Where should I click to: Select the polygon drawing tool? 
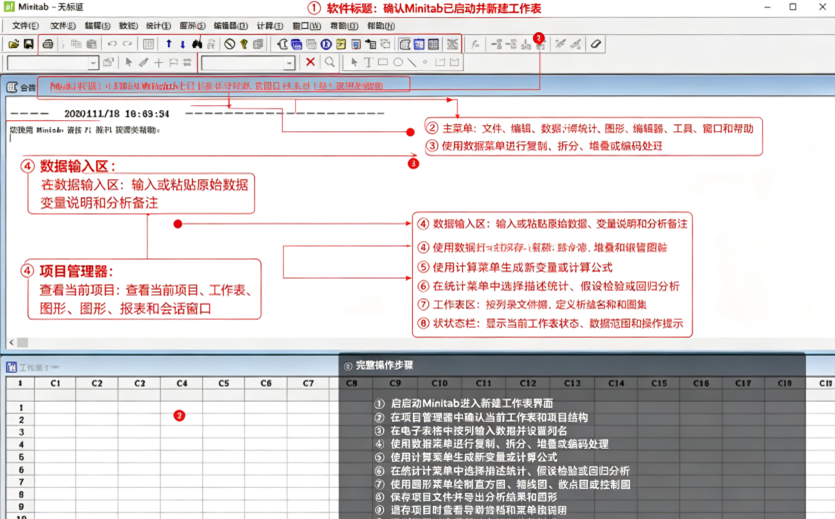[440, 62]
